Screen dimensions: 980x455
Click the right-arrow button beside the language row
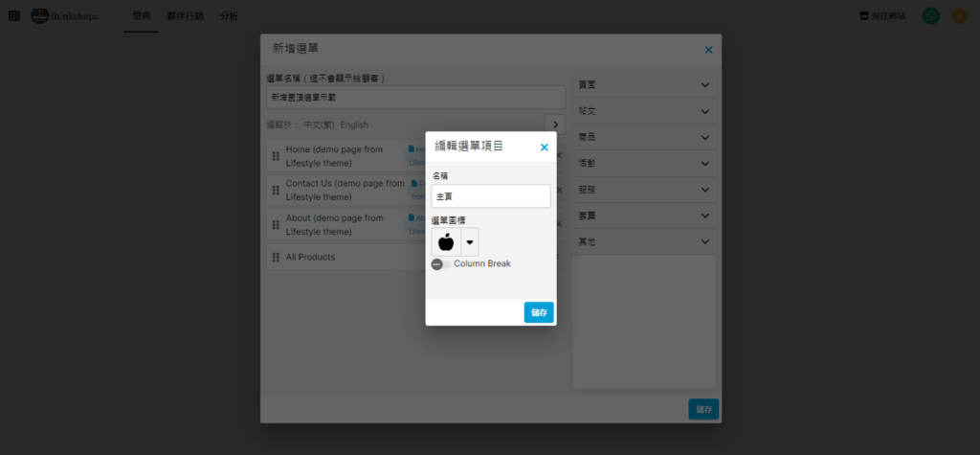click(554, 125)
